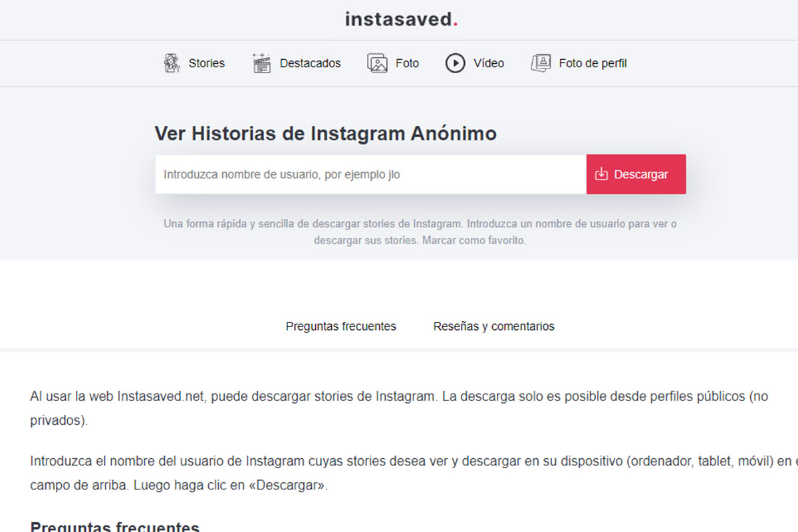Switch to Reseñas y comentarios tab
This screenshot has height=532, width=798.
(494, 327)
